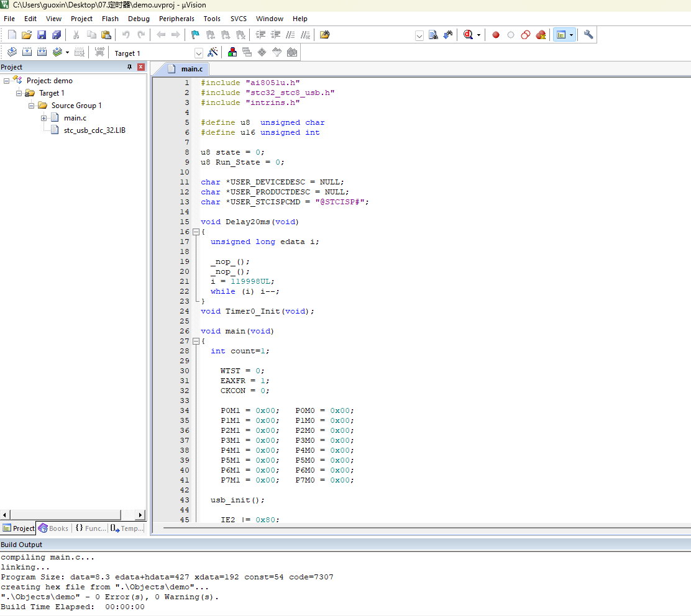Open Manage Project Items colored blocks icon
Image resolution: width=691 pixels, height=616 pixels.
232,53
